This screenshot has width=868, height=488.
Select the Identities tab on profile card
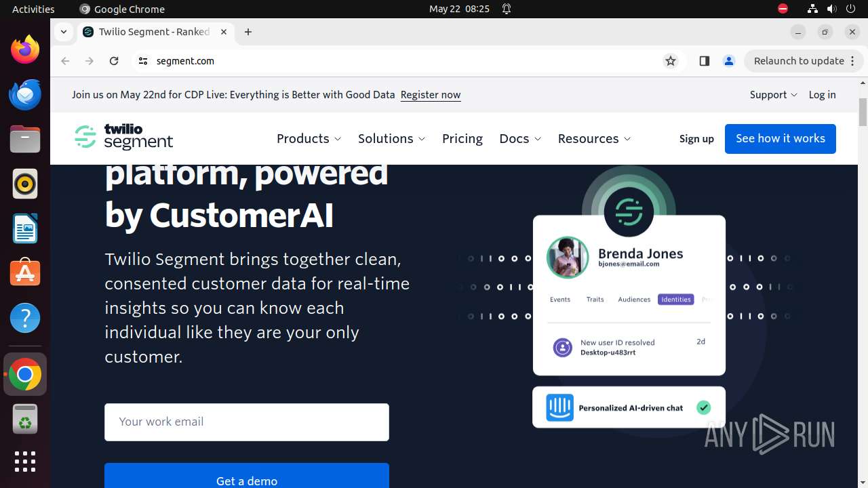click(675, 299)
